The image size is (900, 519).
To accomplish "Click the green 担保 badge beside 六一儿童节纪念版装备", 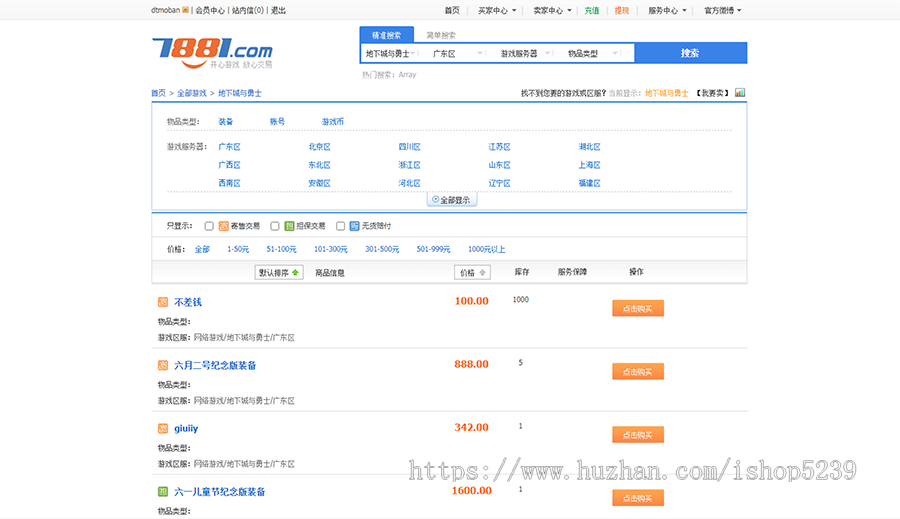I will point(163,491).
